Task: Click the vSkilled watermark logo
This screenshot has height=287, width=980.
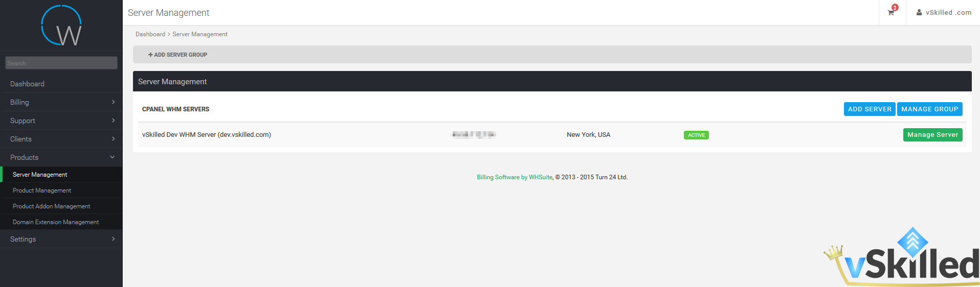Action: click(901, 257)
